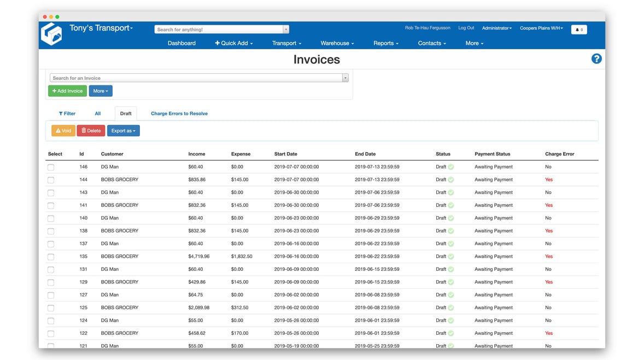Image resolution: width=644 pixels, height=360 pixels.
Task: Click the Log Out link
Action: [x=466, y=27]
